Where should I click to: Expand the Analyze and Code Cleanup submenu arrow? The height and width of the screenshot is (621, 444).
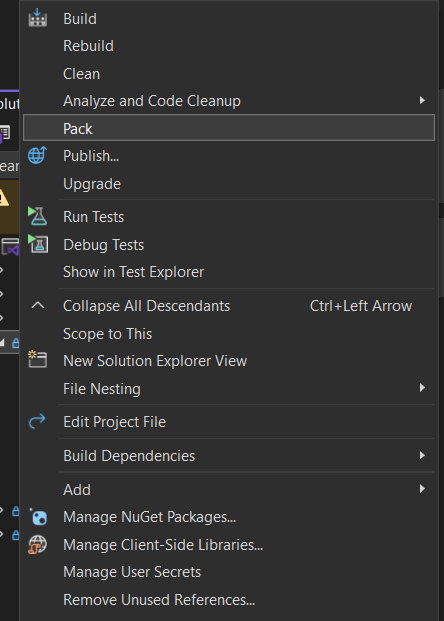point(422,100)
